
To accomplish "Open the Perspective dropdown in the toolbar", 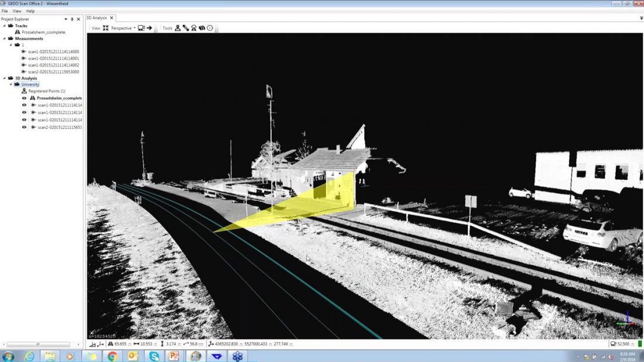I will (x=133, y=28).
